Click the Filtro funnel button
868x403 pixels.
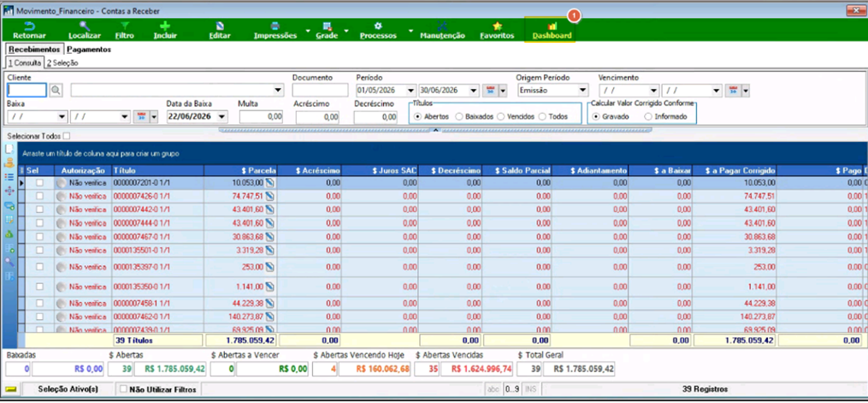[x=125, y=31]
